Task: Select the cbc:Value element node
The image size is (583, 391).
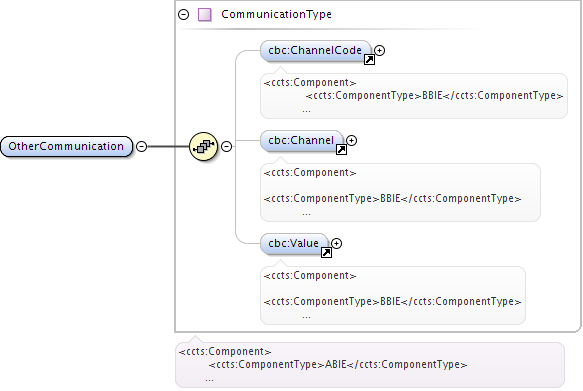Action: click(x=294, y=243)
